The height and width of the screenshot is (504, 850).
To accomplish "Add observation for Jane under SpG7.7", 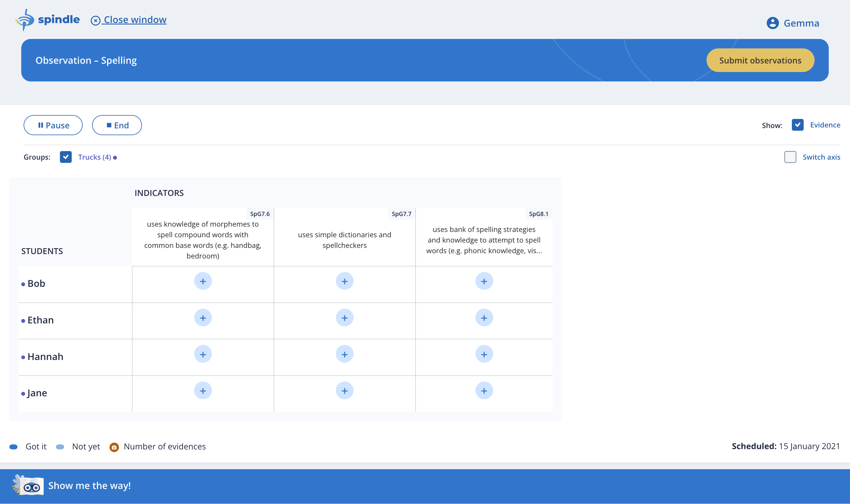I will [x=344, y=391].
